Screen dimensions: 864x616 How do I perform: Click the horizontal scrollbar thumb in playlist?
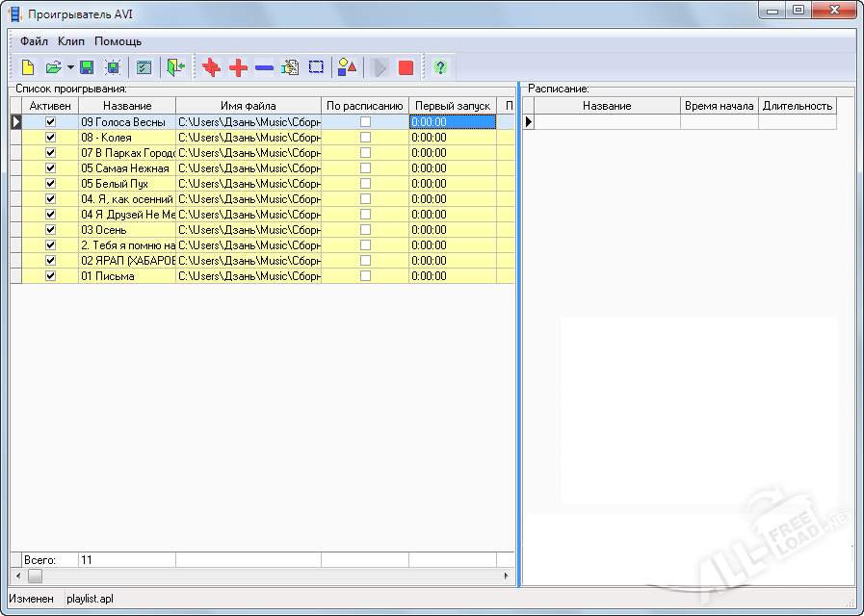point(35,576)
